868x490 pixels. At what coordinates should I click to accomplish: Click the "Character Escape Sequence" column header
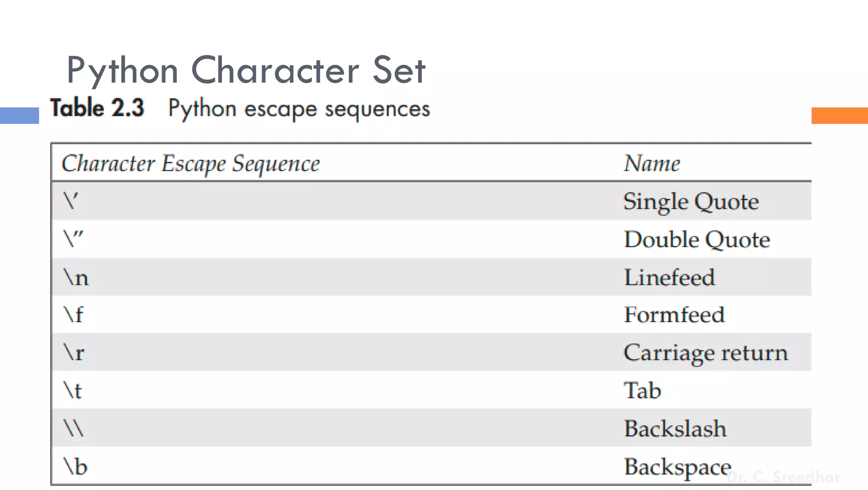[x=191, y=163]
